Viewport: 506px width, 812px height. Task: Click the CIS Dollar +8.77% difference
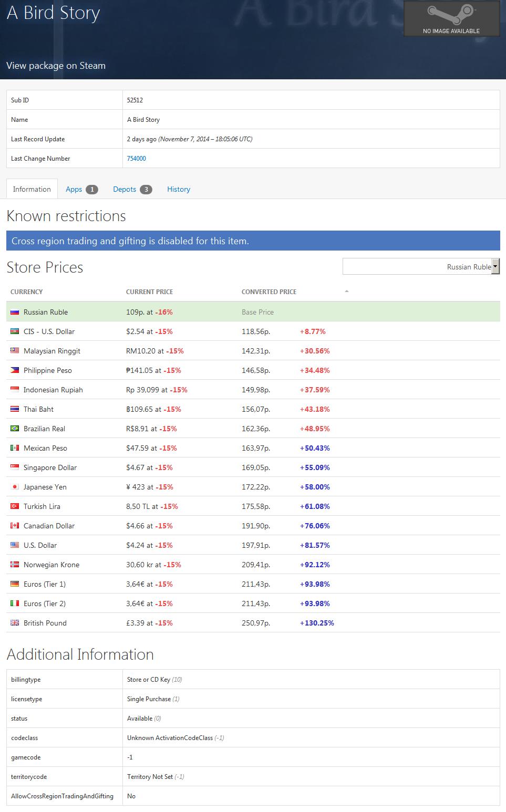point(313,331)
